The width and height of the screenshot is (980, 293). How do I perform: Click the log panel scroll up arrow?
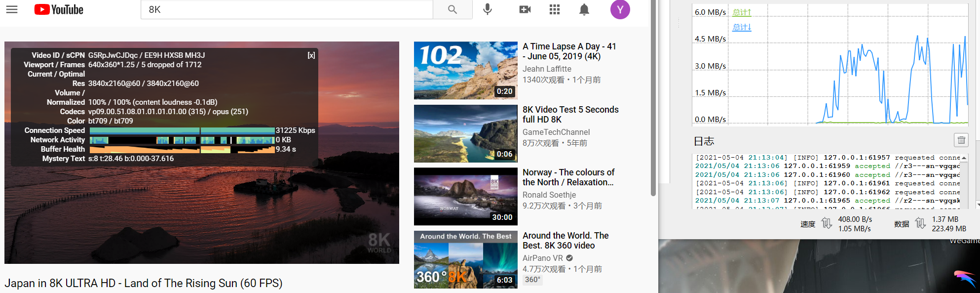(x=964, y=158)
